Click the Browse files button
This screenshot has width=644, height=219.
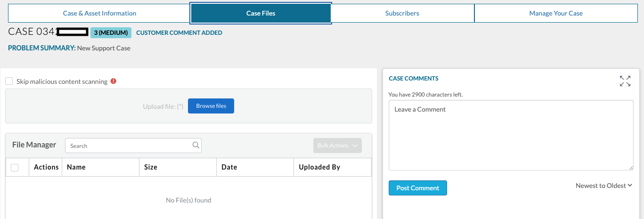point(211,106)
